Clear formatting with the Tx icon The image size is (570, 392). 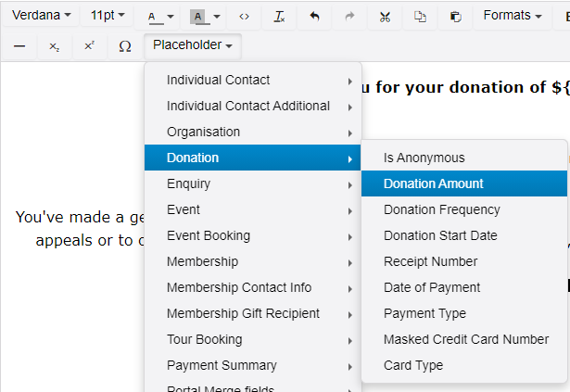click(279, 17)
